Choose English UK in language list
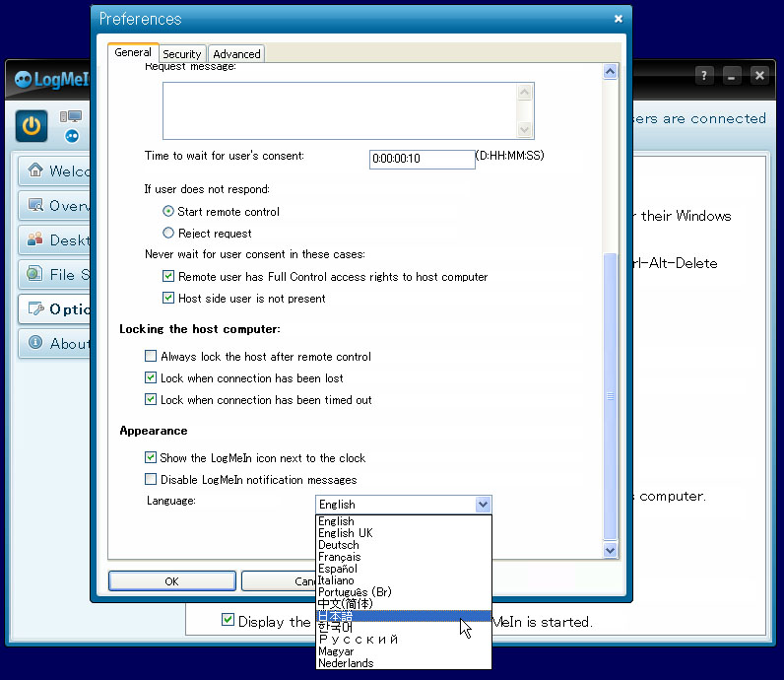 (404, 533)
